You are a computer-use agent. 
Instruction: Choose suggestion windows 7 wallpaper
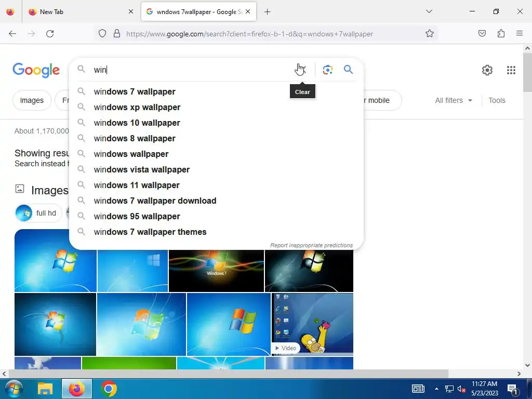click(x=216, y=91)
